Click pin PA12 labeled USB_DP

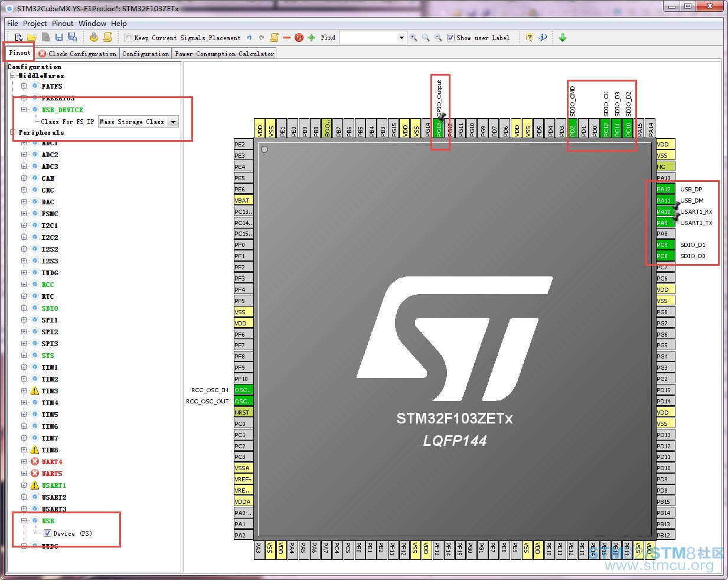pyautogui.click(x=665, y=189)
